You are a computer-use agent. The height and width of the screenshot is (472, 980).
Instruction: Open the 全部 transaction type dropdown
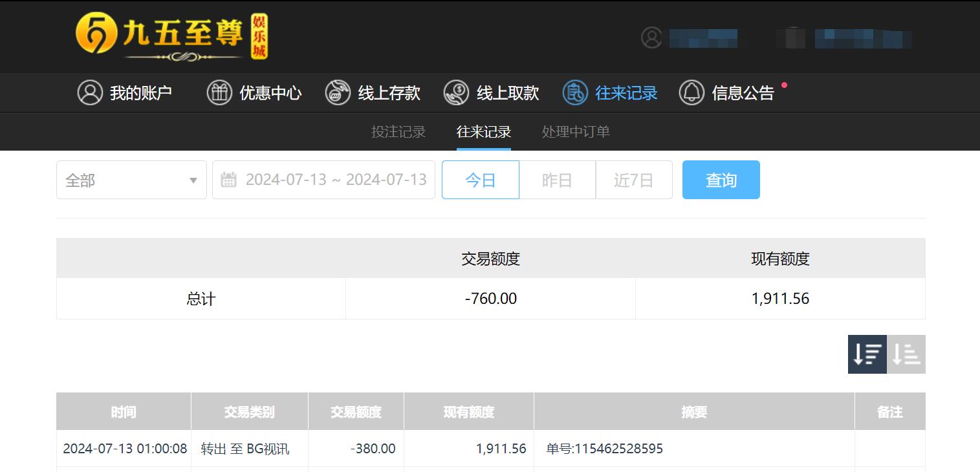coord(131,180)
